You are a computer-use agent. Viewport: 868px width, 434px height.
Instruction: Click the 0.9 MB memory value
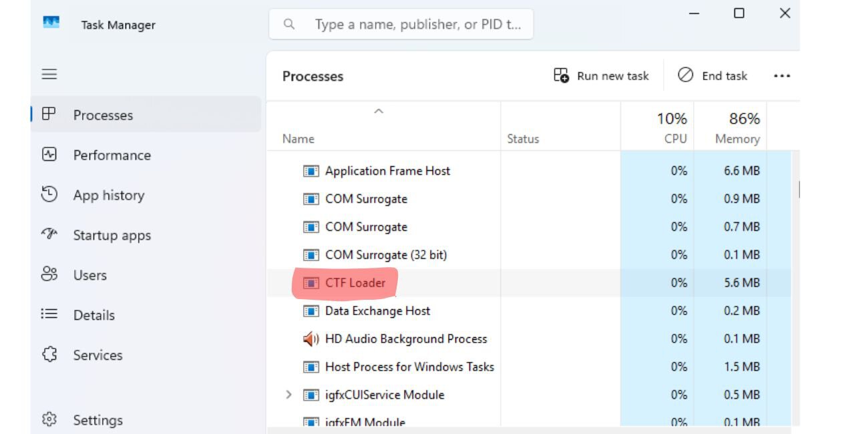(x=742, y=199)
